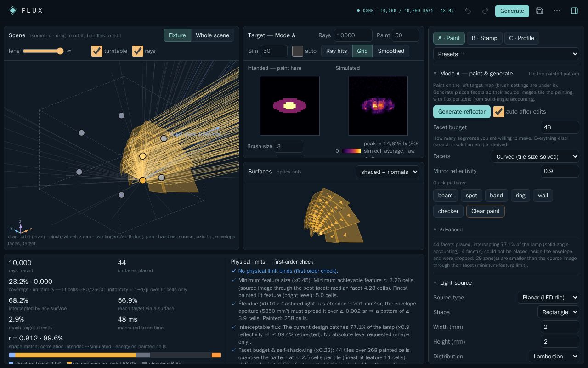Switch target view to Smoothed

click(x=391, y=51)
